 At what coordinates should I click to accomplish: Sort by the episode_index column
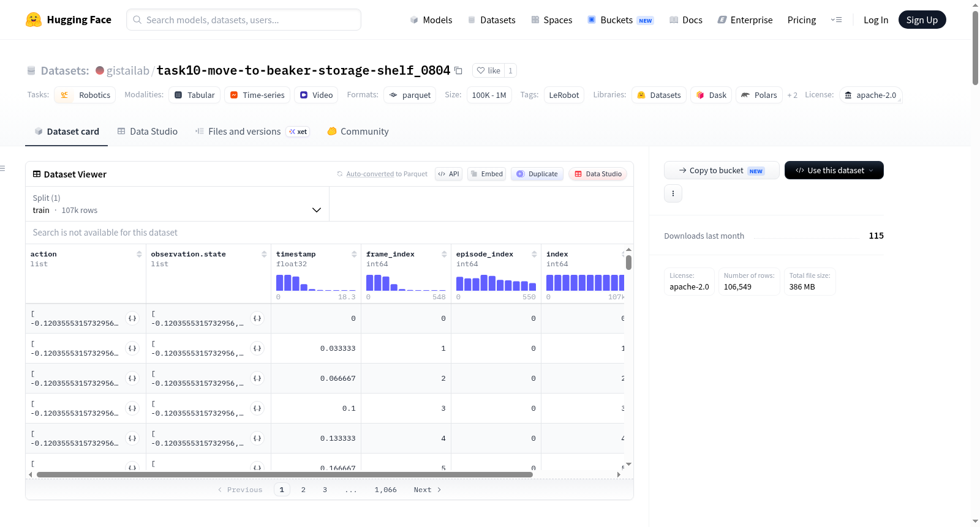click(x=534, y=254)
